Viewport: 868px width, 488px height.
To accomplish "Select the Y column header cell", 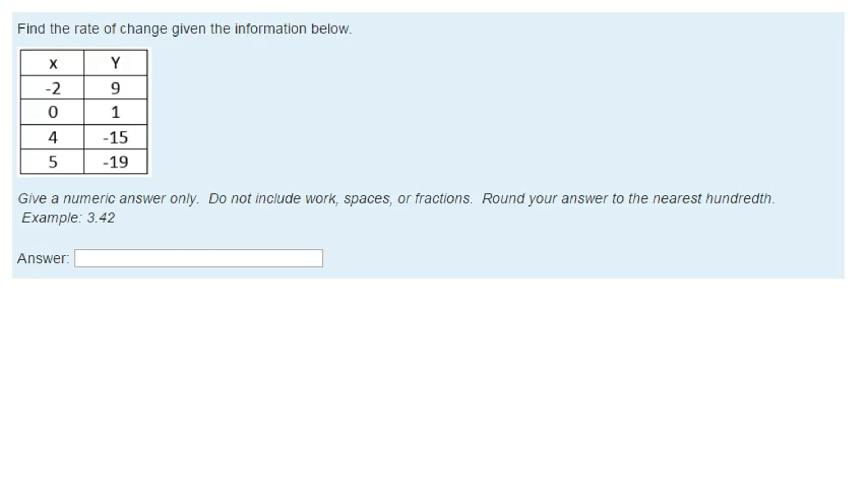I will pyautogui.click(x=115, y=63).
